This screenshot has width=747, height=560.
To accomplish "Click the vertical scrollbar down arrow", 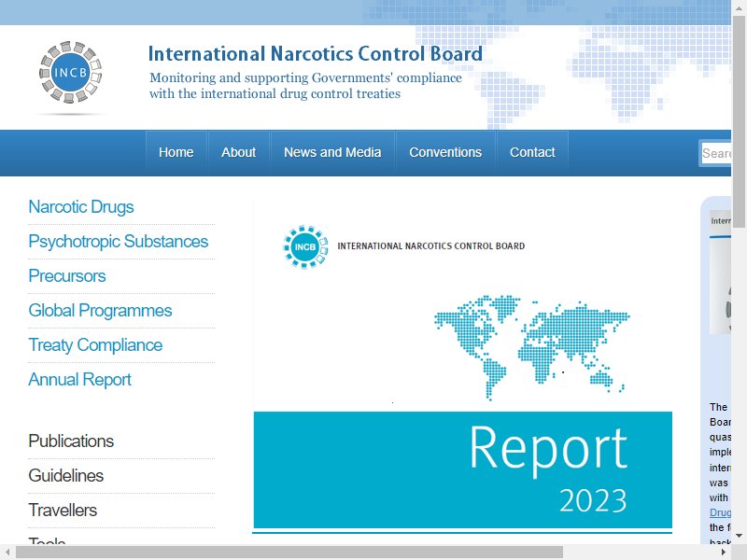I will pos(739,536).
